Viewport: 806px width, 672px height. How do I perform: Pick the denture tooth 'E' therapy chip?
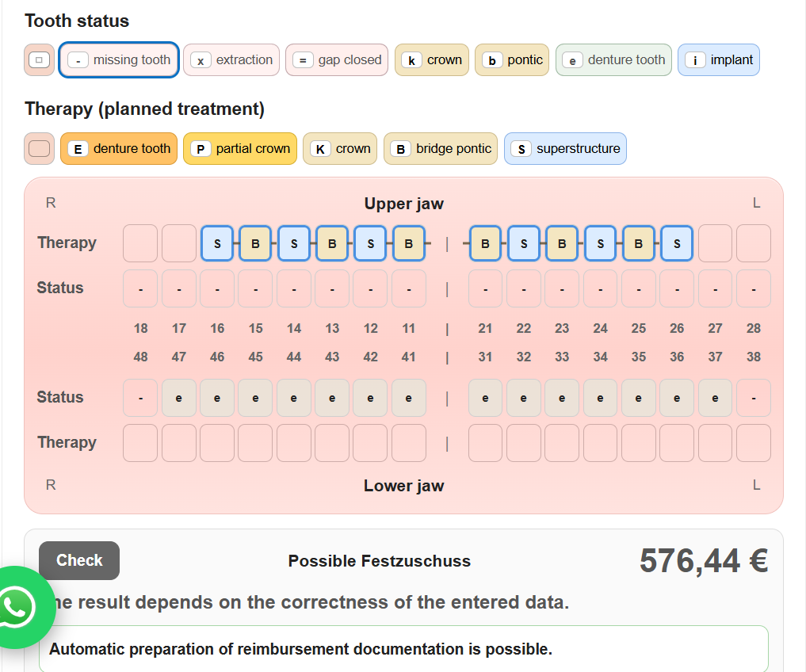click(119, 149)
